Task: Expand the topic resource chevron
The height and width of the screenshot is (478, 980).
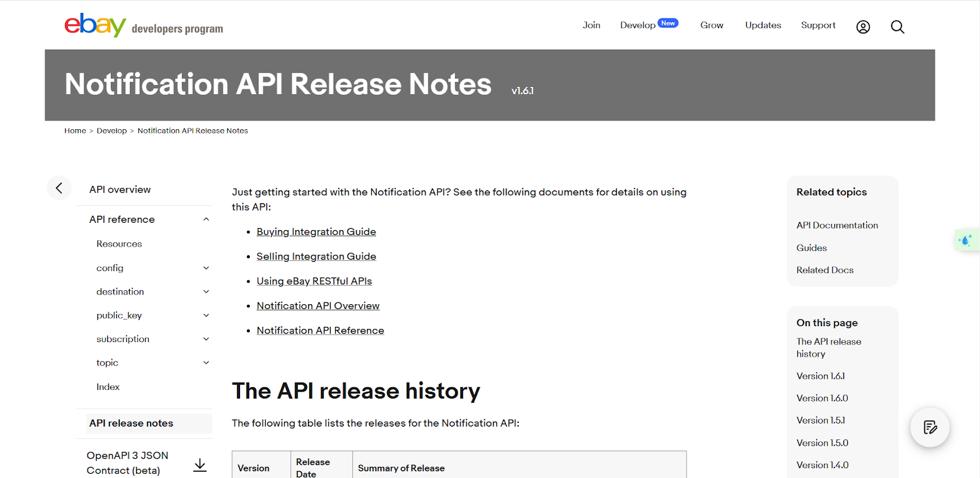Action: tap(206, 363)
